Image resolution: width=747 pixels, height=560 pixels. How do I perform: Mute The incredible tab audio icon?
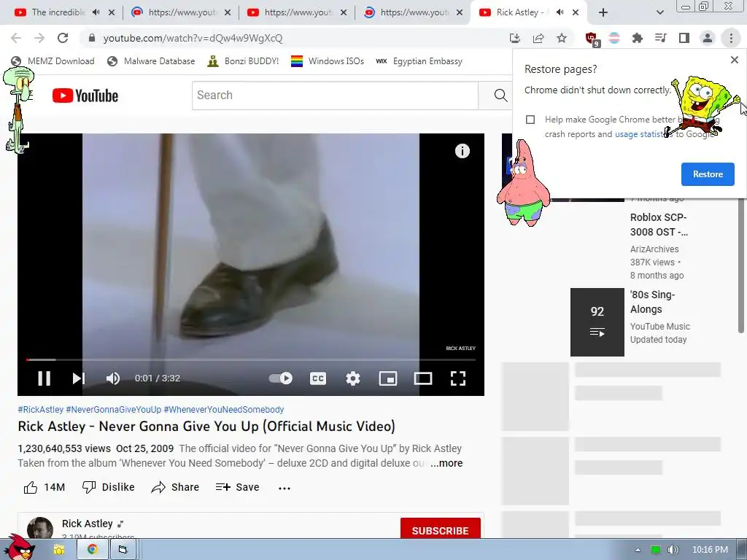96,12
